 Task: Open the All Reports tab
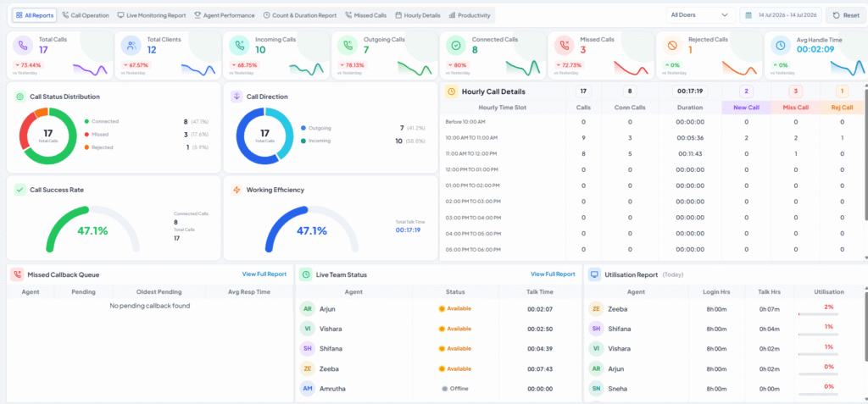coord(34,15)
